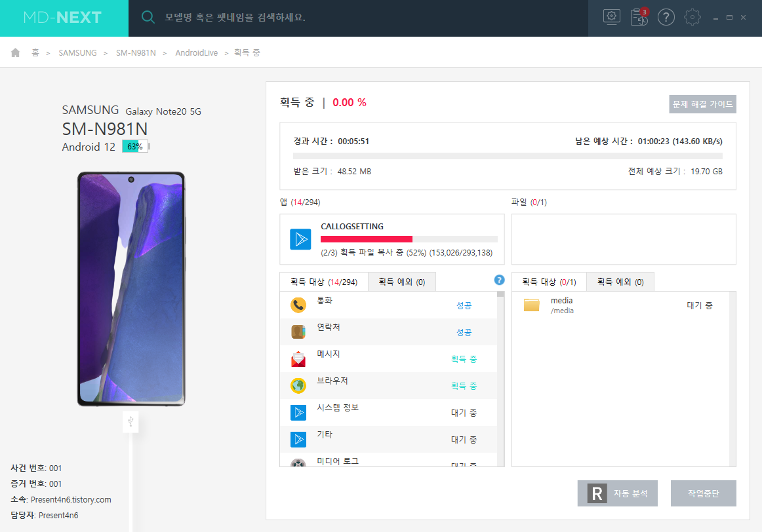Viewport: 762px width, 532px height.
Task: Click the overall acquisition progress bar
Action: pyautogui.click(x=508, y=156)
